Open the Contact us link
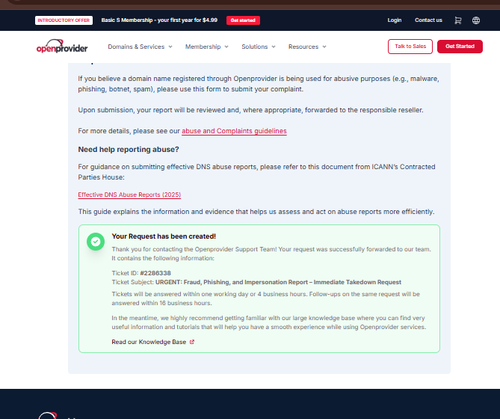This screenshot has width=500, height=419. (x=428, y=20)
